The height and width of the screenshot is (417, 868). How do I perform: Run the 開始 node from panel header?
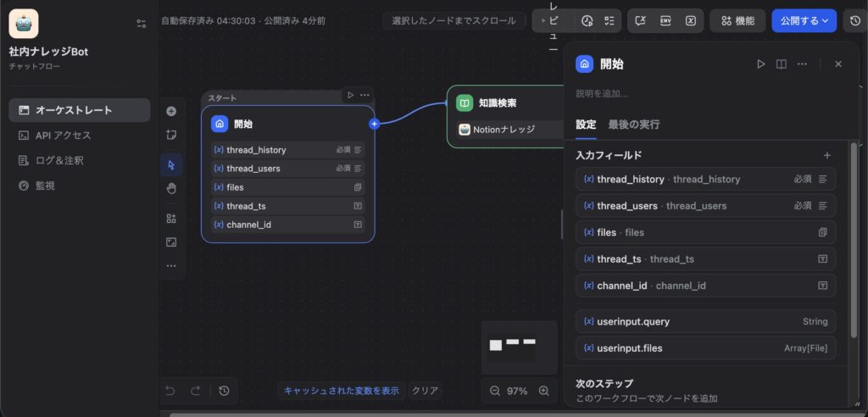(760, 64)
